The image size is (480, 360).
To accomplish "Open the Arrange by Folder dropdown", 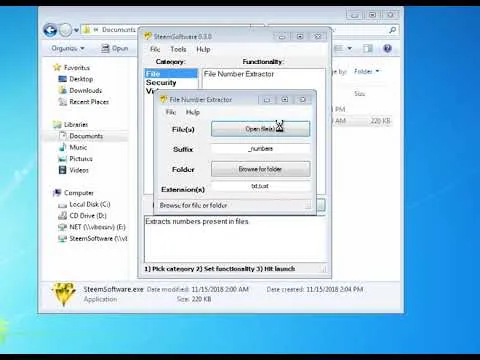I will click(367, 71).
